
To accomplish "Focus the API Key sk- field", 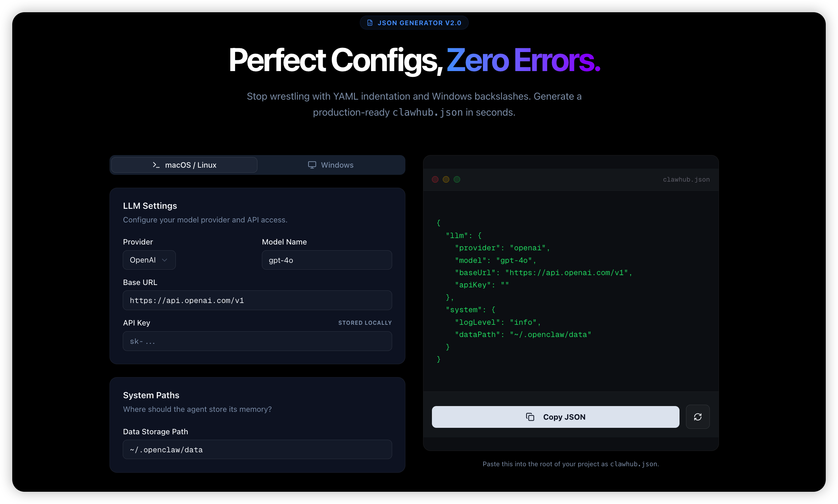I will tap(257, 341).
